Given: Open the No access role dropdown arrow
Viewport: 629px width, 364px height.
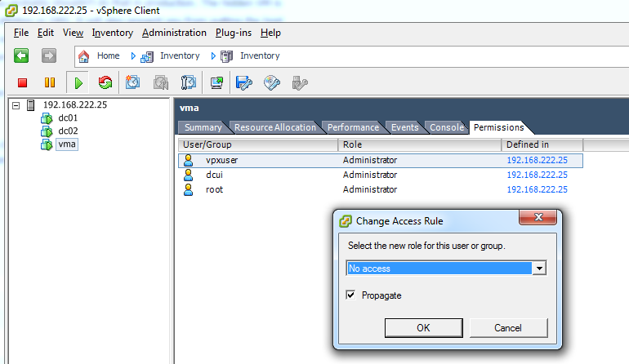Looking at the screenshot, I should click(x=539, y=269).
